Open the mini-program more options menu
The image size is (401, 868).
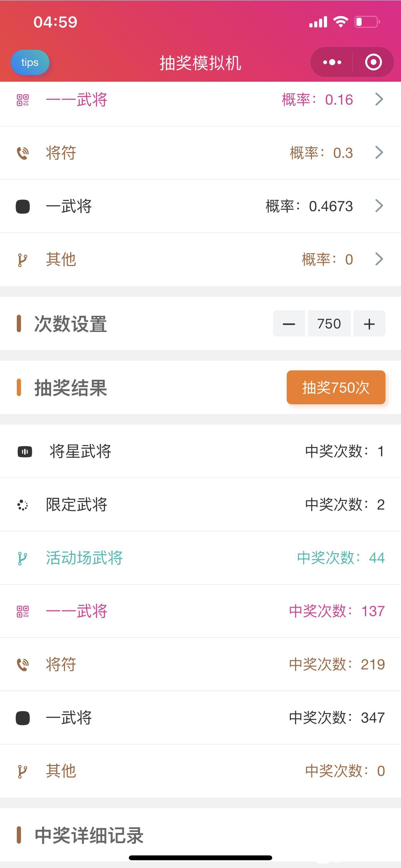pyautogui.click(x=332, y=62)
